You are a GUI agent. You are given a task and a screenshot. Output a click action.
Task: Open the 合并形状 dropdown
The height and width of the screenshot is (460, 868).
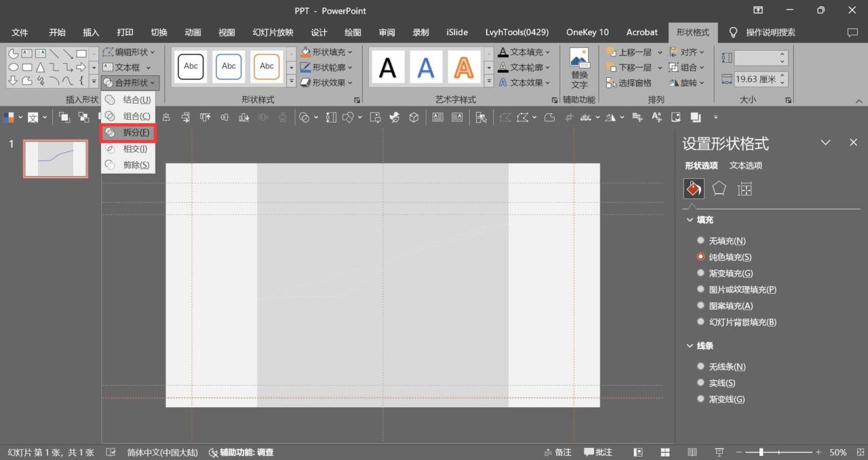tap(130, 83)
